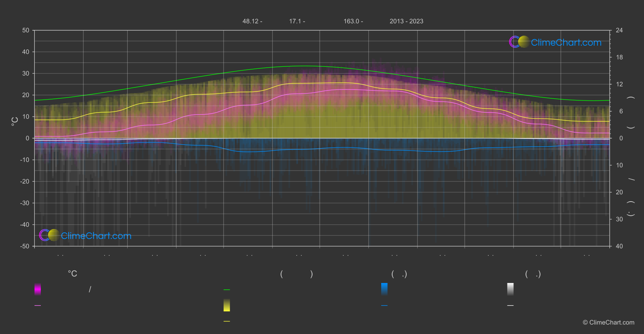Click the green line legend marker

point(227,290)
